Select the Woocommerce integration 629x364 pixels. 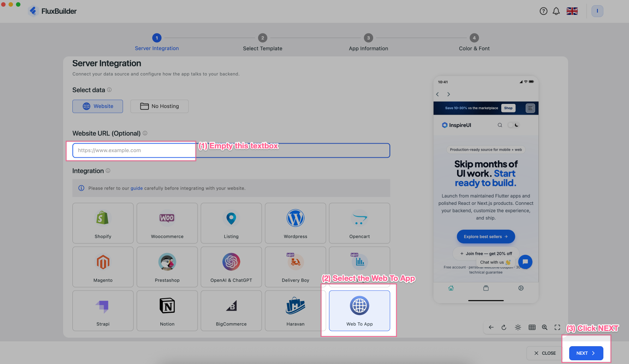(167, 223)
